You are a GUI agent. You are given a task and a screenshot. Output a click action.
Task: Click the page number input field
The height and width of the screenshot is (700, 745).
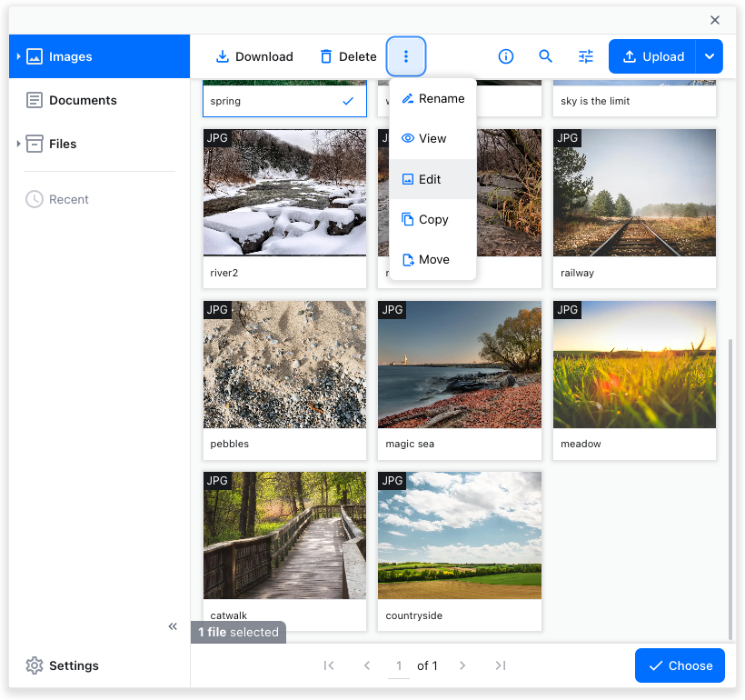coord(398,665)
